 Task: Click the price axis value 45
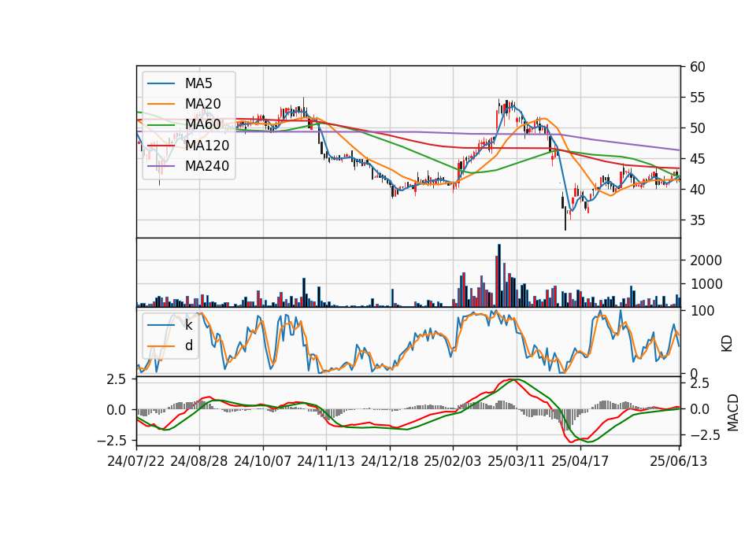tap(697, 159)
